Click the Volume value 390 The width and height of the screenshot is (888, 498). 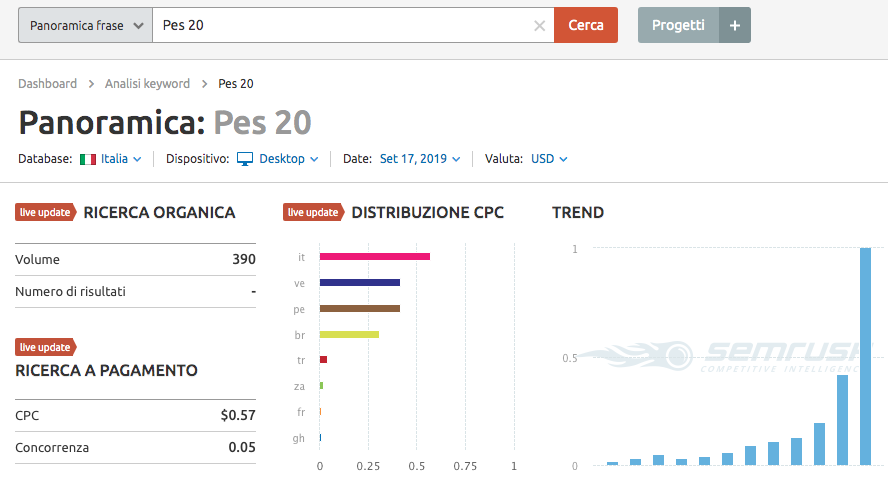click(244, 259)
